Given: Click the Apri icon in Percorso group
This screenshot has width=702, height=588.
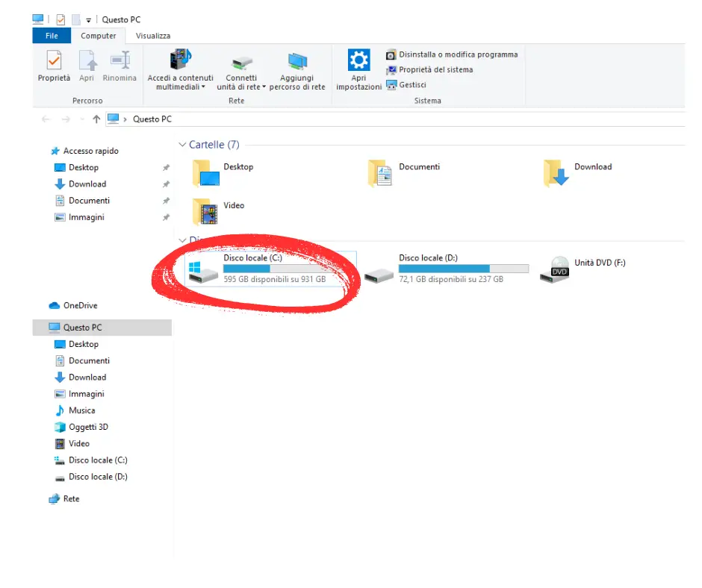Looking at the screenshot, I should click(x=87, y=60).
